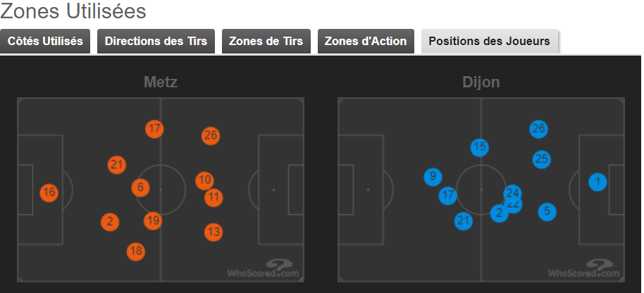Select Metz player marker 18
The image size is (644, 293).
(x=136, y=251)
